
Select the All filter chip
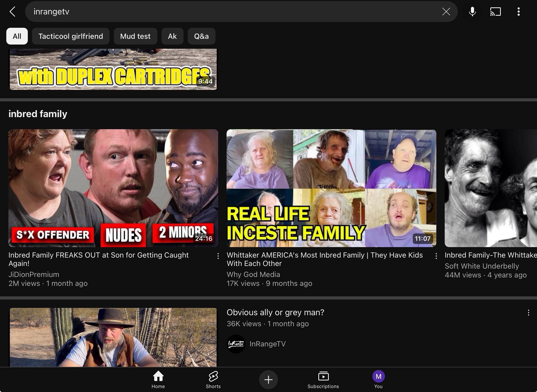point(17,36)
